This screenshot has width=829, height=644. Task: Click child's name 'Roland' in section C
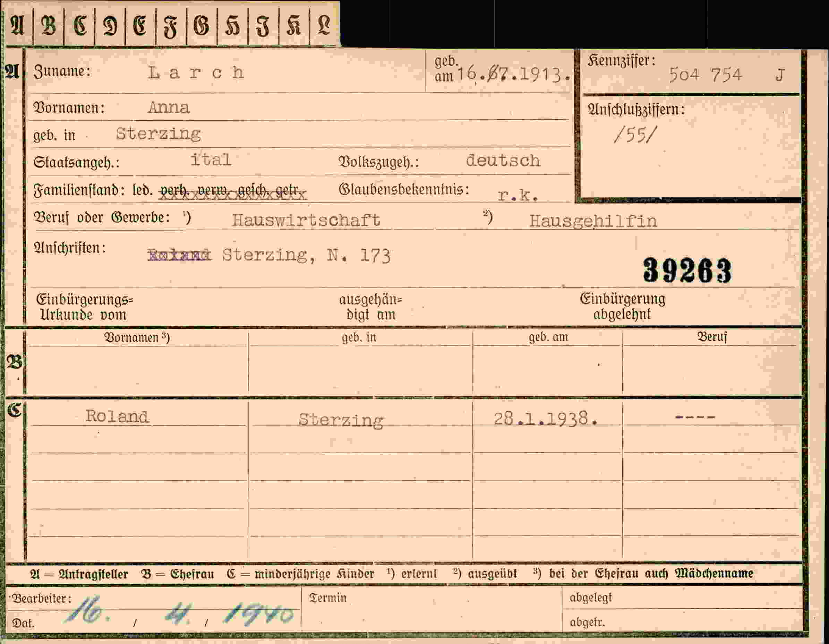pos(117,416)
